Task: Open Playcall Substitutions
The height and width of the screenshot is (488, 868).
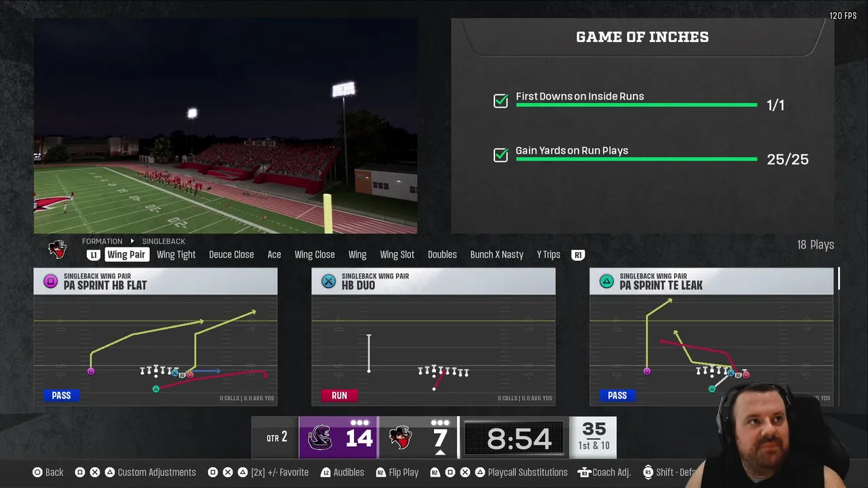Action: [x=528, y=472]
